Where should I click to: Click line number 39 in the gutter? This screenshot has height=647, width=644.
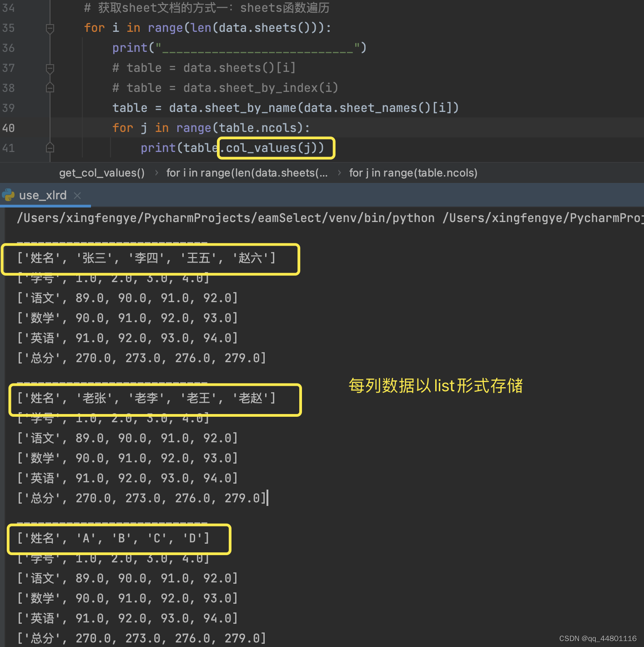[9, 108]
